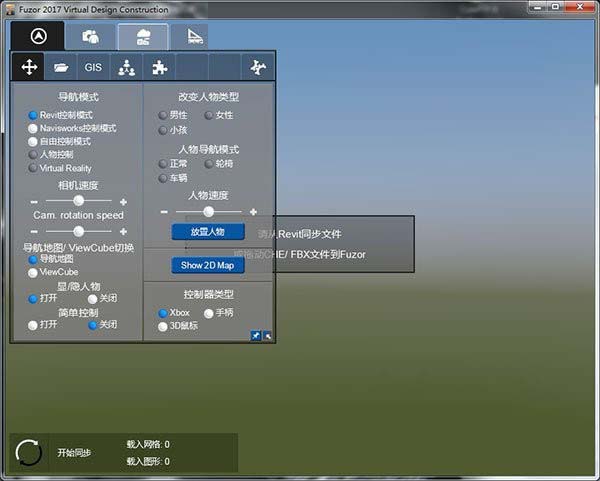Viewport: 600px width, 481px height.
Task: Select the four-arrow move navigation icon
Action: click(x=29, y=67)
